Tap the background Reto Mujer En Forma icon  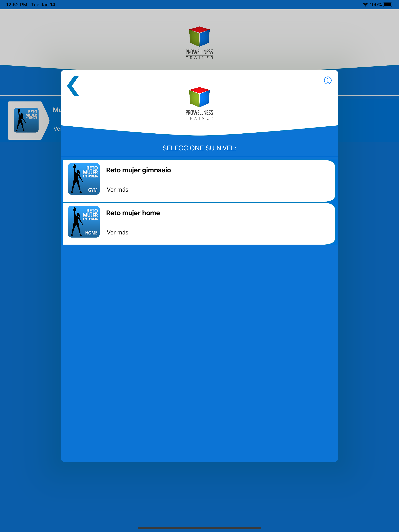coord(26,120)
